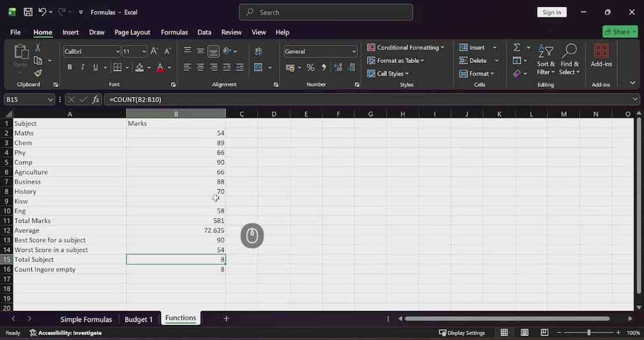Increase Decimal places
Screen dimensions: 644x340
(338, 67)
